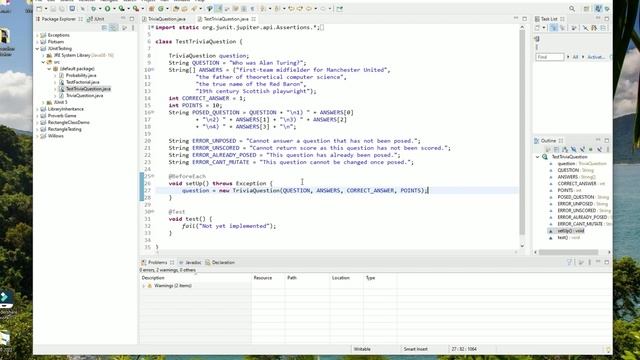This screenshot has height=360, width=640.
Task: Collapse the JUnitTesting project node
Action: 38,49
